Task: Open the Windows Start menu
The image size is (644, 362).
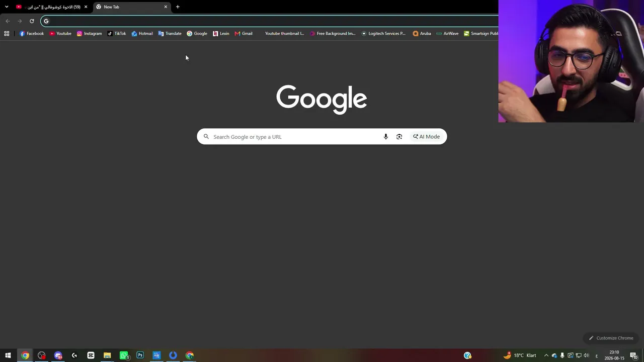Action: pos(8,355)
